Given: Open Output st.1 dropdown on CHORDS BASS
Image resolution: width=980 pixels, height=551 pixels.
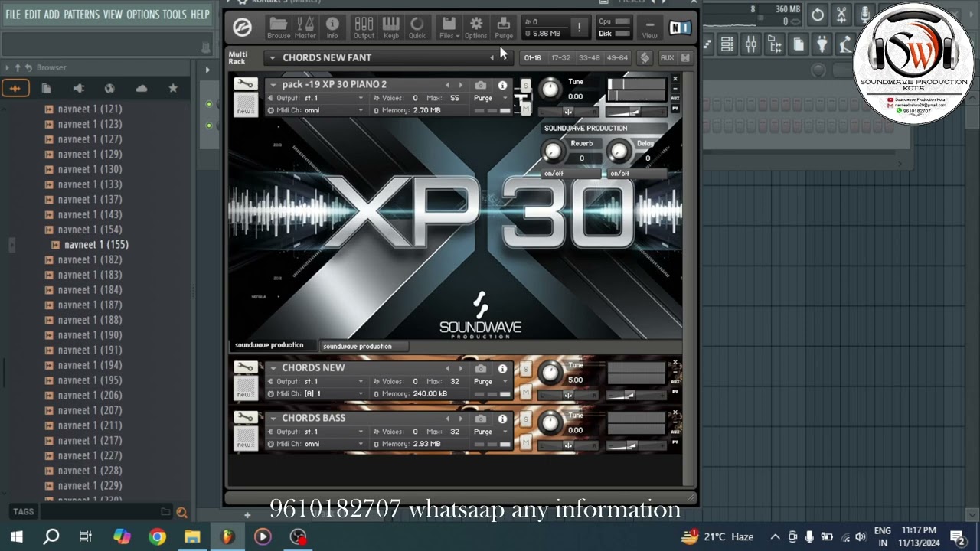Looking at the screenshot, I should coord(315,432).
